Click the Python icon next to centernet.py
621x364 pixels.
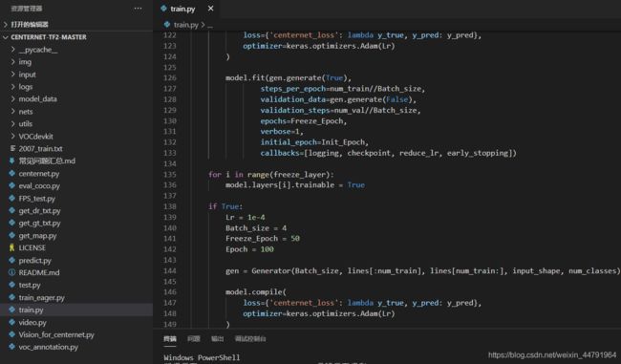(11, 173)
